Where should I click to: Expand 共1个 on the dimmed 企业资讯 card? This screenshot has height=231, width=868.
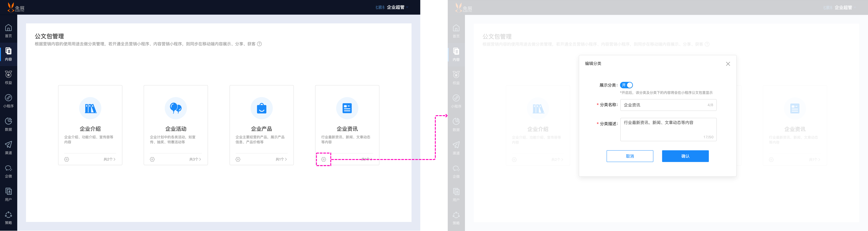[x=815, y=160]
